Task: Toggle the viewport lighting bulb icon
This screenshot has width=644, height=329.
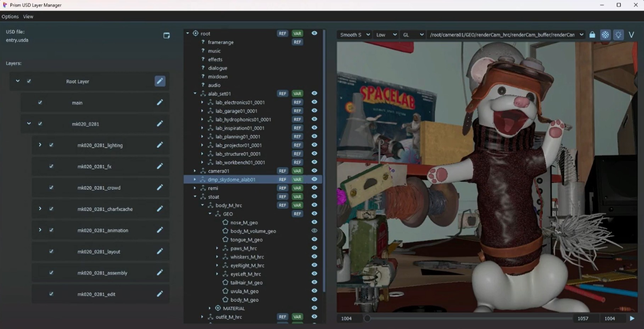Action: coord(618,35)
